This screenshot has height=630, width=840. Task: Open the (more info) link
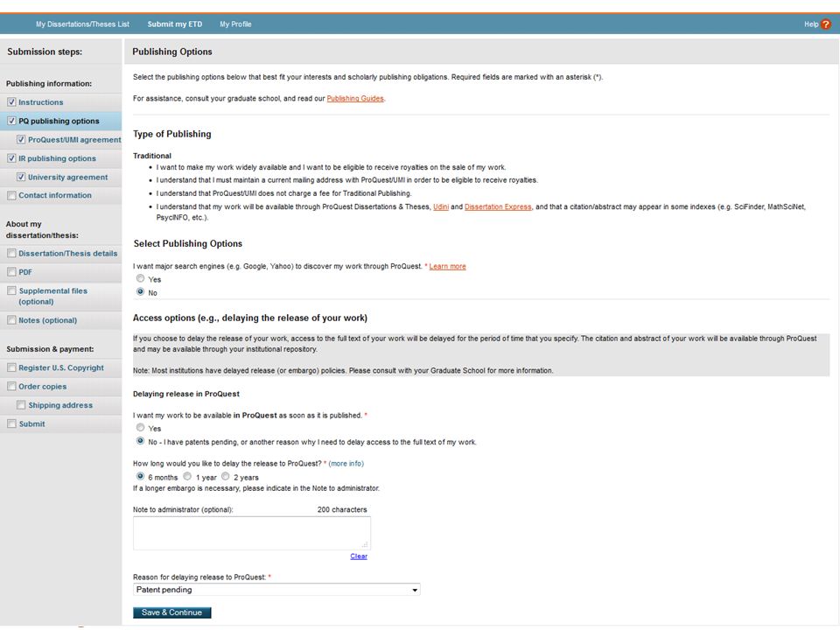[x=346, y=464]
